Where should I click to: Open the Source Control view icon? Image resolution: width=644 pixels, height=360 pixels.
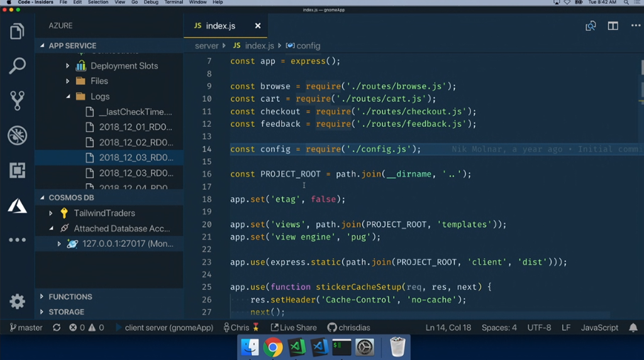[x=17, y=100]
